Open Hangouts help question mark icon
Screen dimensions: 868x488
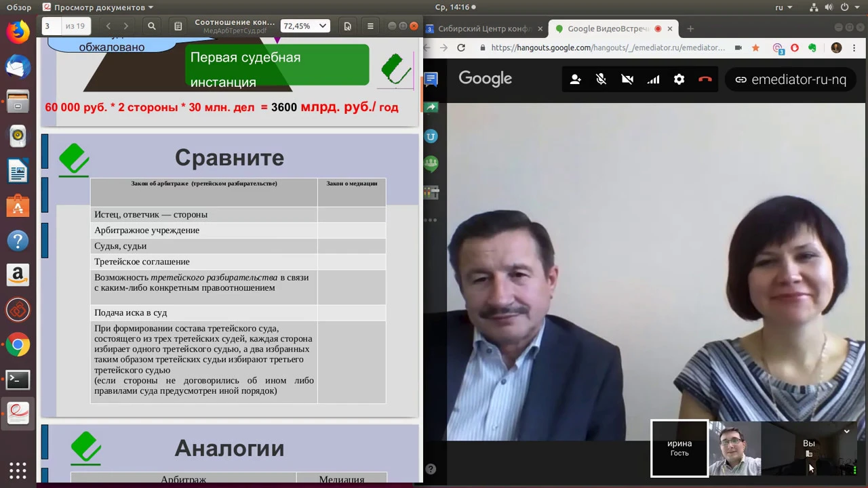click(431, 469)
